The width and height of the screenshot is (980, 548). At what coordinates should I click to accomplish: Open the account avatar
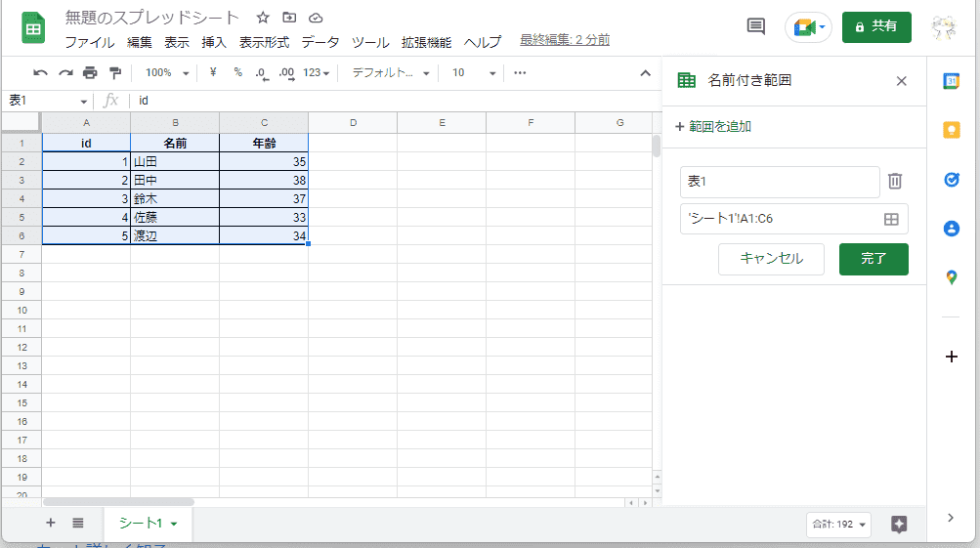[944, 27]
